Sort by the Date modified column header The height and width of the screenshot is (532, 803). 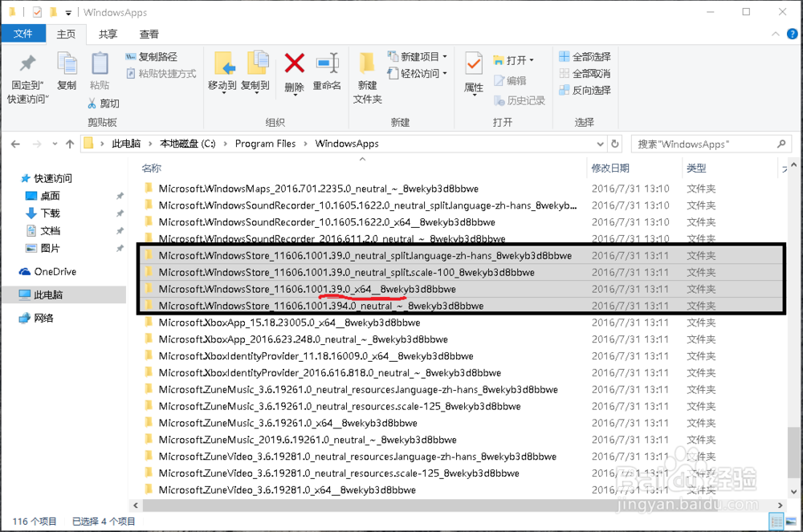[610, 168]
